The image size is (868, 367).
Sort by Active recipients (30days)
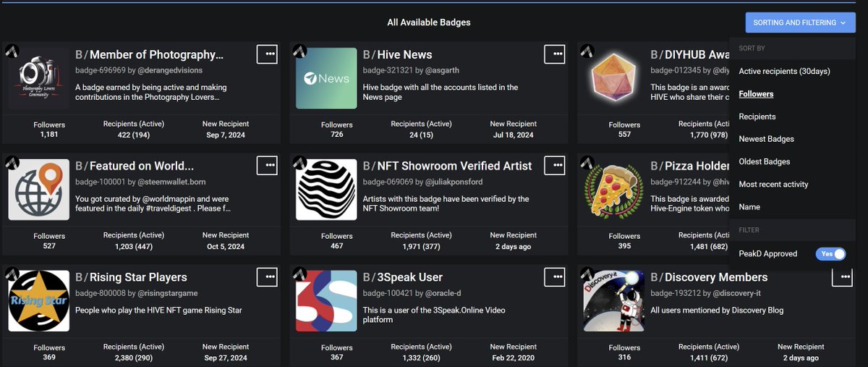click(x=784, y=71)
